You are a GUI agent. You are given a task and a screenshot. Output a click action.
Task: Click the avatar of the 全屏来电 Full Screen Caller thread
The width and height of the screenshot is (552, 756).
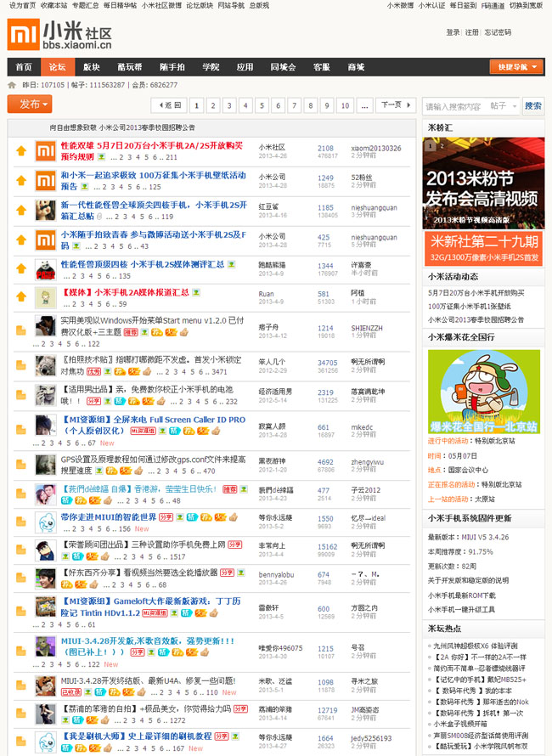pos(46,425)
